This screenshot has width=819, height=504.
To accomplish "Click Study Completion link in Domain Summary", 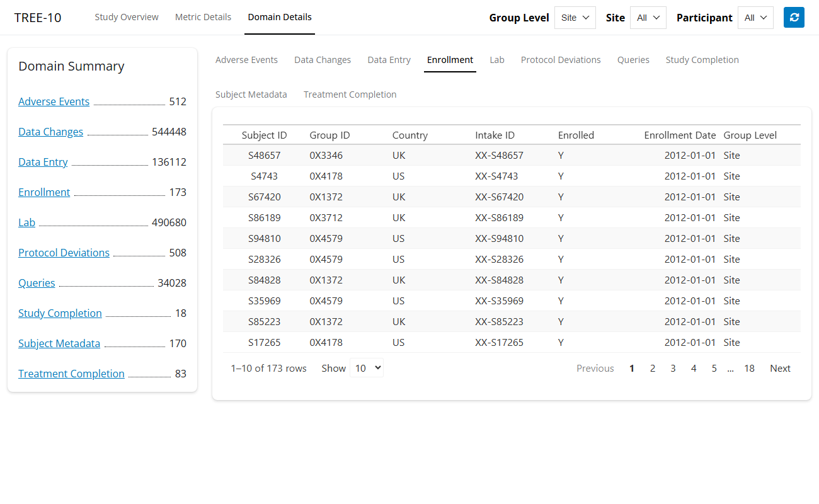I will click(x=60, y=313).
